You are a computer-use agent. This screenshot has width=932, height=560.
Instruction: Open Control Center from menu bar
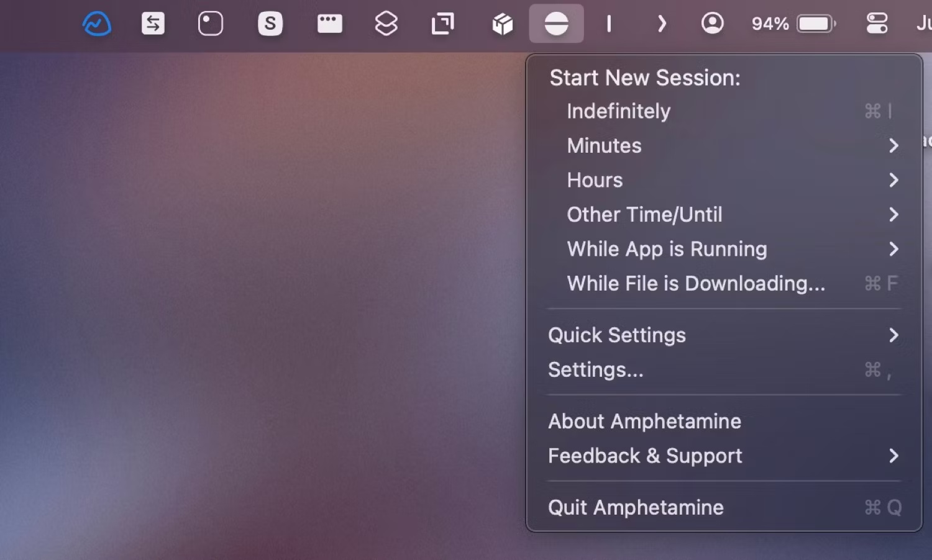pos(876,24)
